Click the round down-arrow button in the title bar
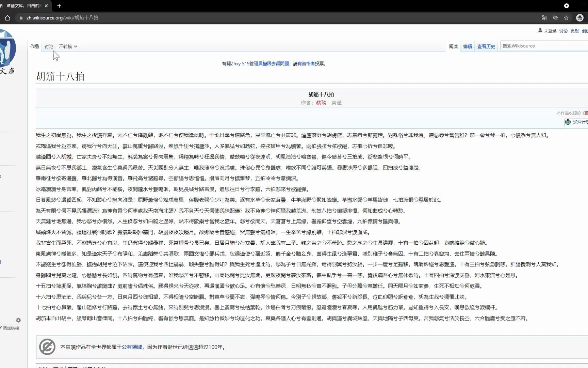The height and width of the screenshot is (368, 588). coord(567,6)
